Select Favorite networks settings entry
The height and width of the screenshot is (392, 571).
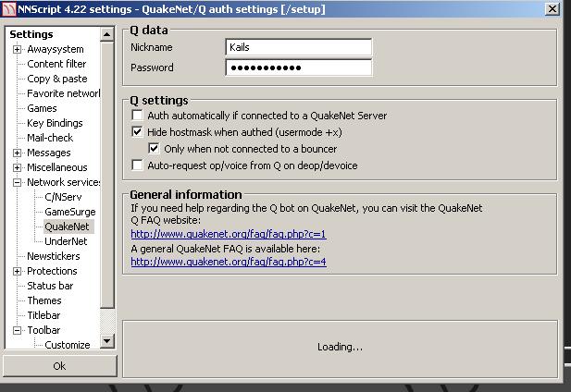point(63,93)
